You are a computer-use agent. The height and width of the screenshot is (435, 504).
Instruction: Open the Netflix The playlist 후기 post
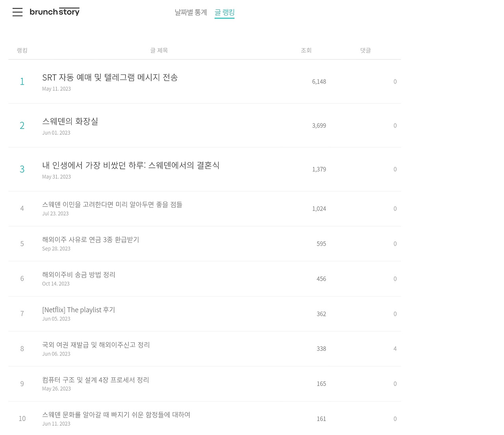(x=79, y=309)
